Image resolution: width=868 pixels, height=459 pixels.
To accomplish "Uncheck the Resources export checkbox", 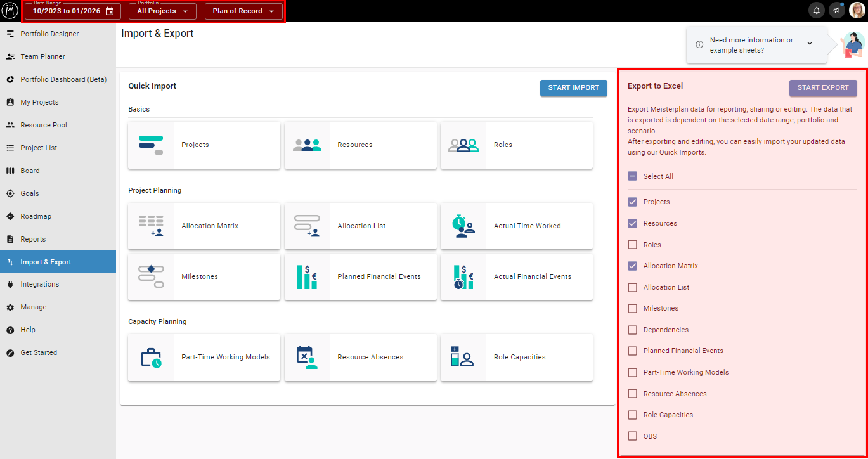I will 632,223.
